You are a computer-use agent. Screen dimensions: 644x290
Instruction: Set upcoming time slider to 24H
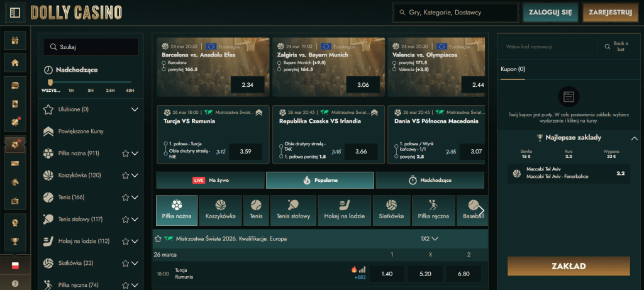(110, 90)
